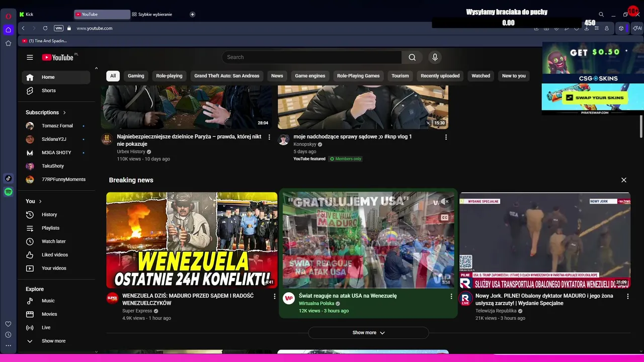Open the browser tab search magnifier
644x362 pixels.
tap(601, 15)
